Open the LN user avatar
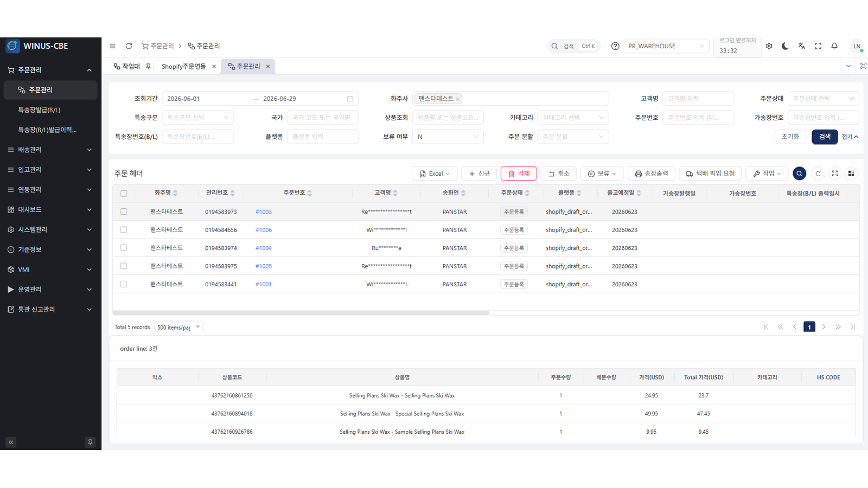 (857, 46)
